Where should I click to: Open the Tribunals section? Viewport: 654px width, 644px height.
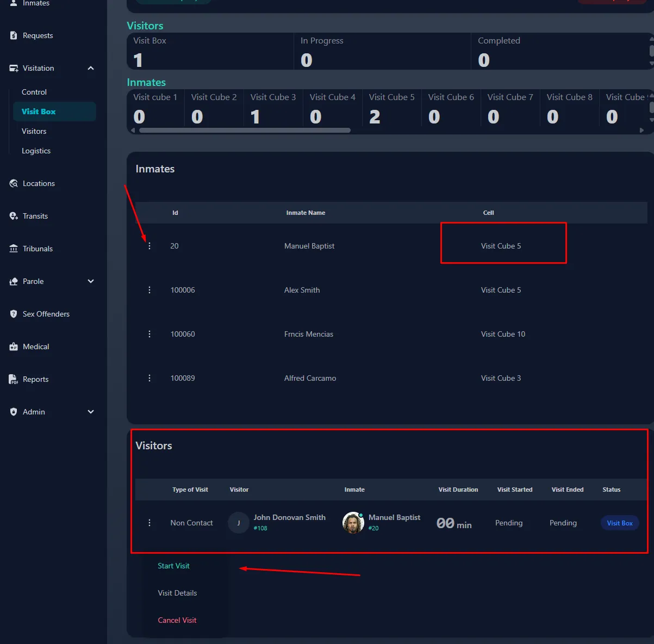coord(36,249)
